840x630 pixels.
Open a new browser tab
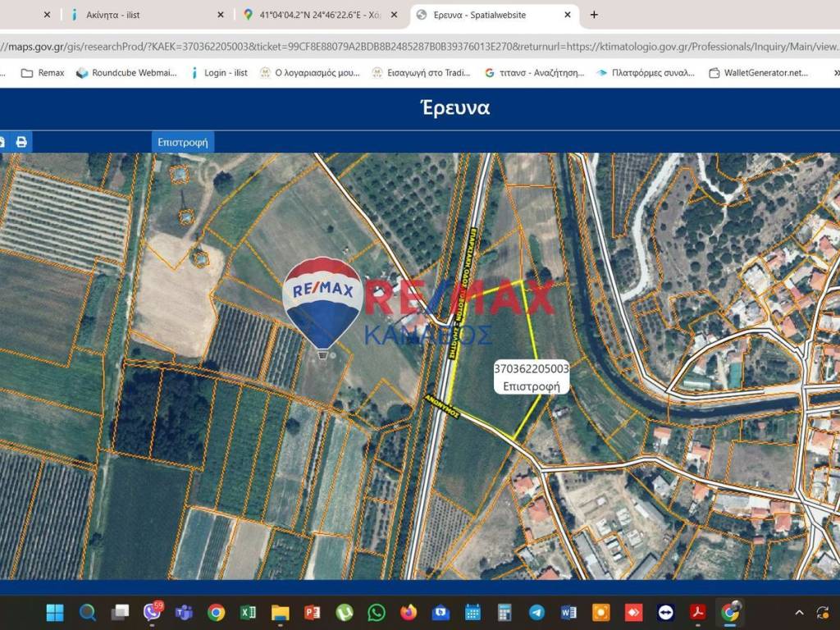594,15
